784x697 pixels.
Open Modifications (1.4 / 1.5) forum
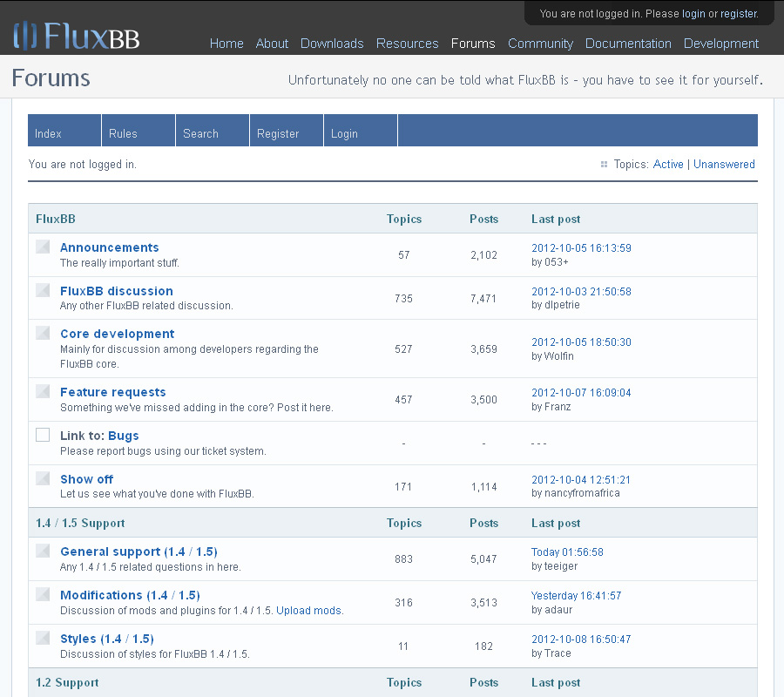click(130, 595)
